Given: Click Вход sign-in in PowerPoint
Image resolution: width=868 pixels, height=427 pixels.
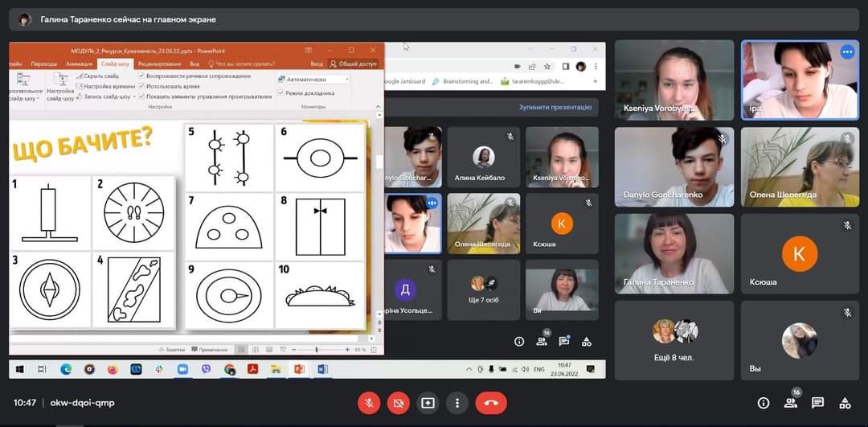Looking at the screenshot, I should tap(316, 64).
